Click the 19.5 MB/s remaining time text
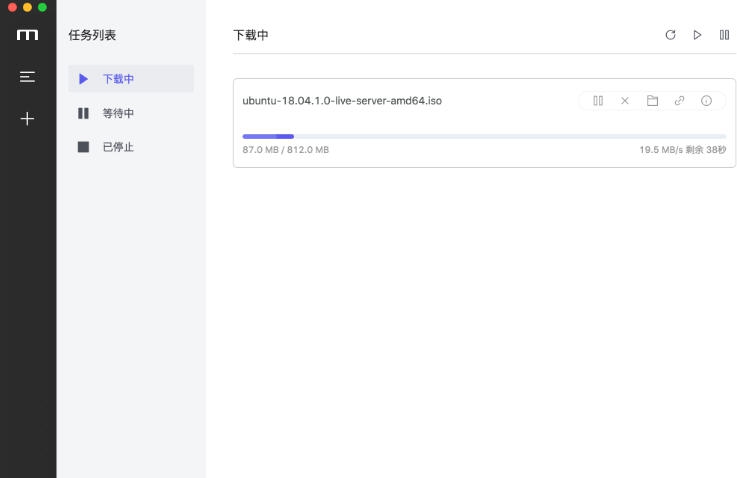737x478 pixels. coord(682,149)
